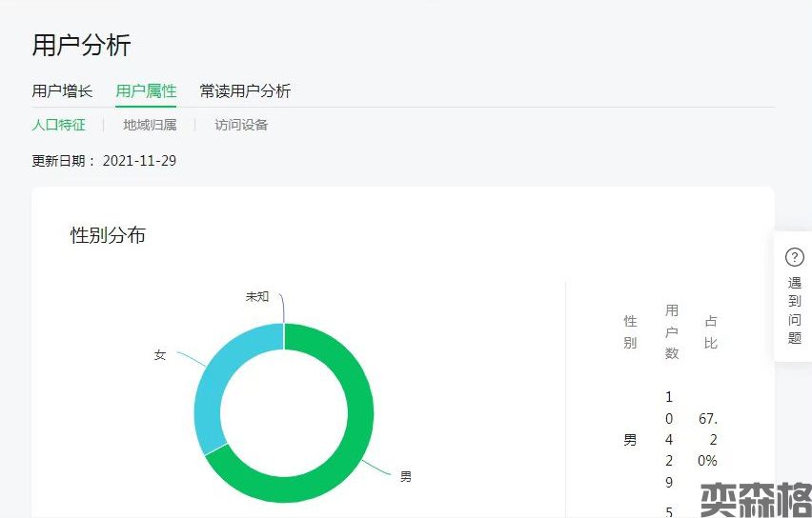Screen dimensions: 812x518
Task: Click the 性别 column header
Action: click(630, 331)
